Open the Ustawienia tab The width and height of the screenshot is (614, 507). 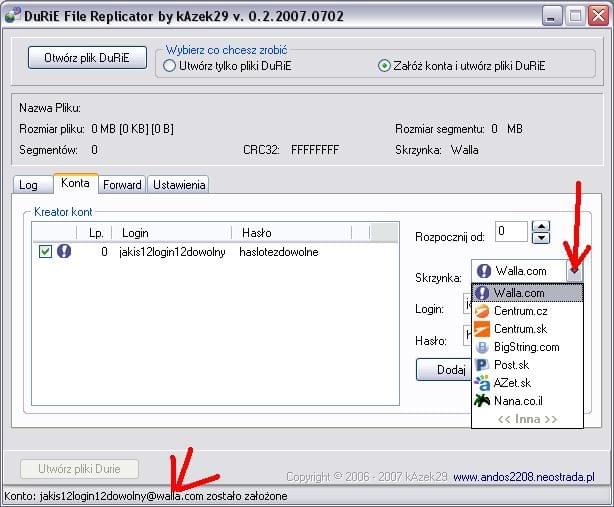(x=179, y=185)
